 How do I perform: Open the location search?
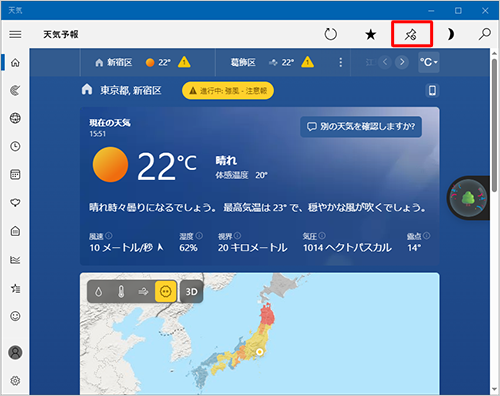[484, 34]
